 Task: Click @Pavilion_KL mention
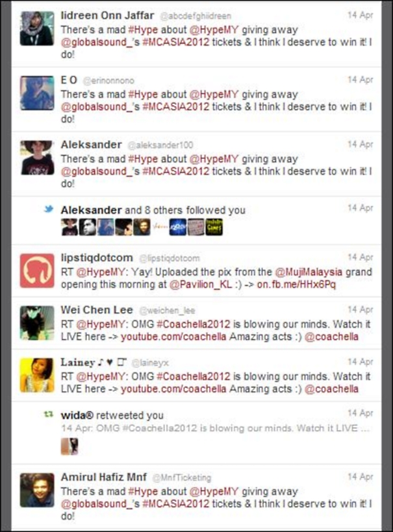(201, 284)
